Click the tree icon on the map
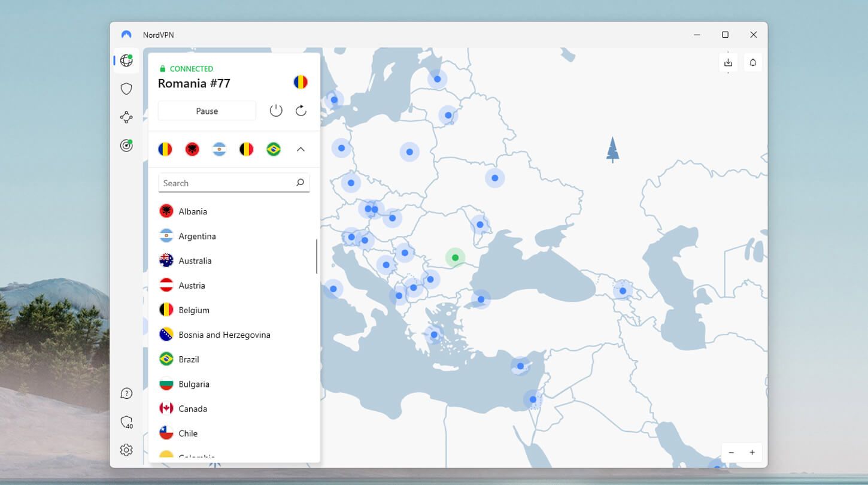 (612, 149)
